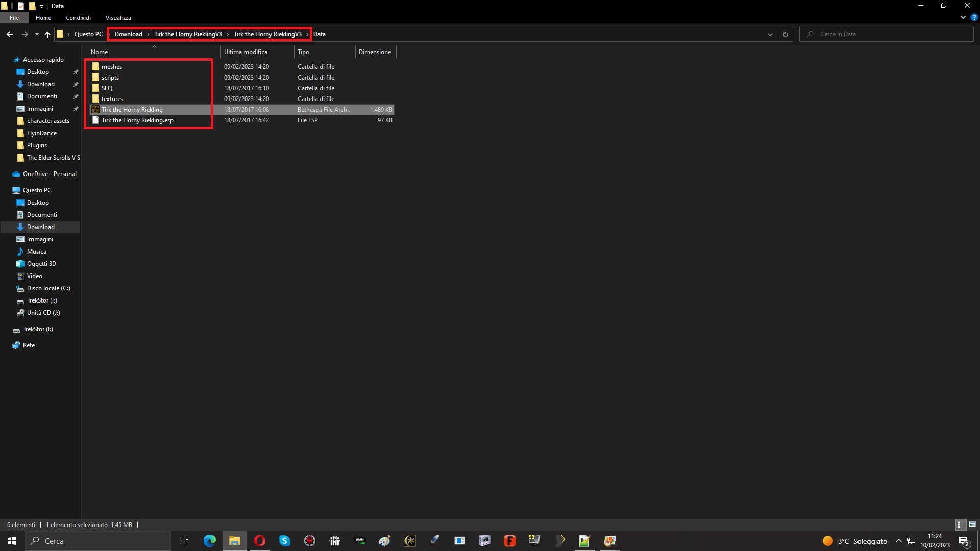Click Data in the address breadcrumb
The height and width of the screenshot is (551, 980).
click(x=320, y=34)
